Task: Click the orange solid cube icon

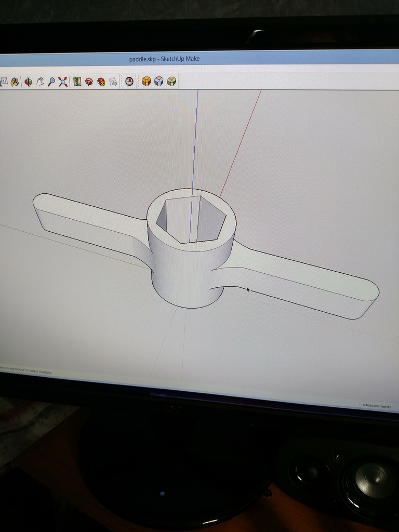Action: click(147, 81)
